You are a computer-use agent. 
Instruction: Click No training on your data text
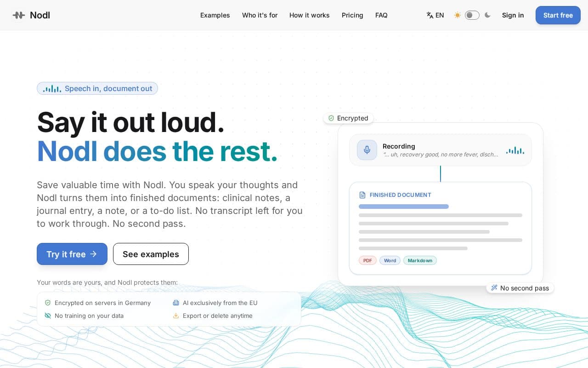pos(89,316)
